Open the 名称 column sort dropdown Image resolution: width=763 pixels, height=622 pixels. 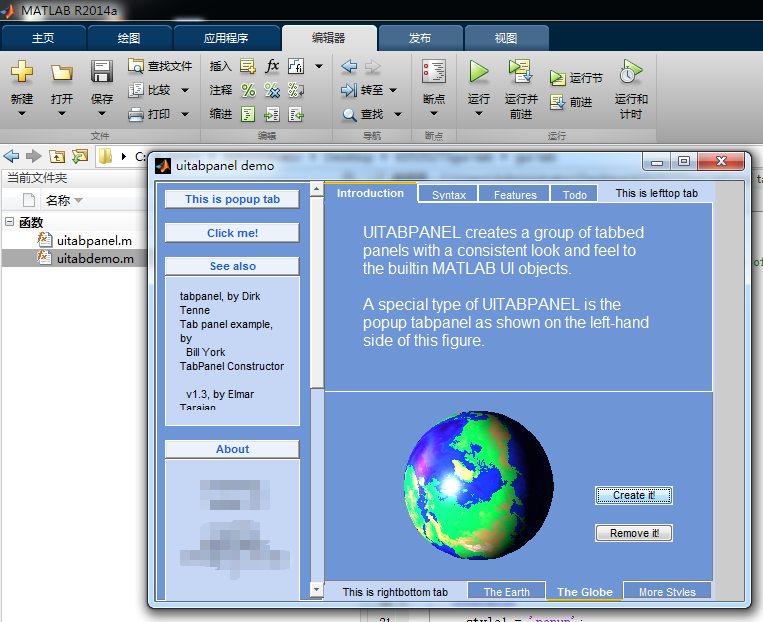(x=78, y=200)
